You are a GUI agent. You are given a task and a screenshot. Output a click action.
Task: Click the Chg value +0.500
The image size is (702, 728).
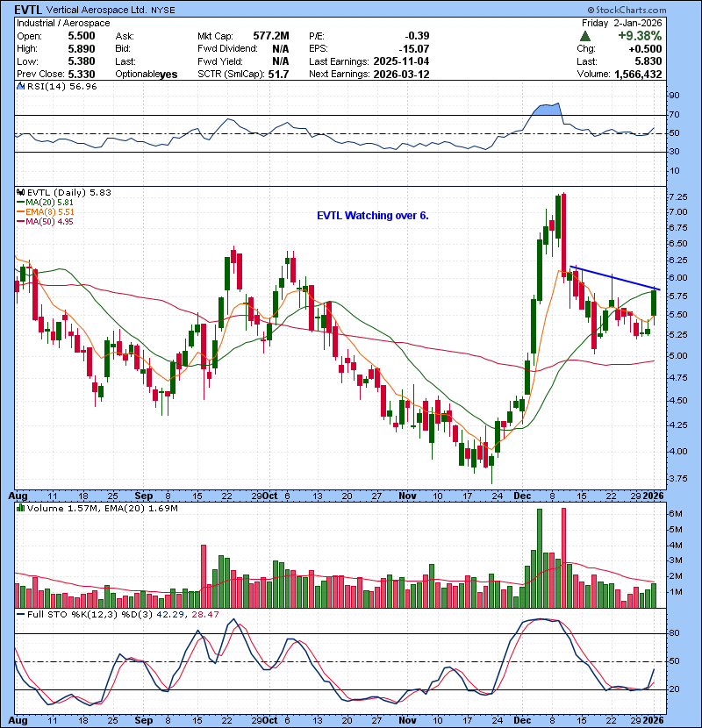click(x=645, y=49)
